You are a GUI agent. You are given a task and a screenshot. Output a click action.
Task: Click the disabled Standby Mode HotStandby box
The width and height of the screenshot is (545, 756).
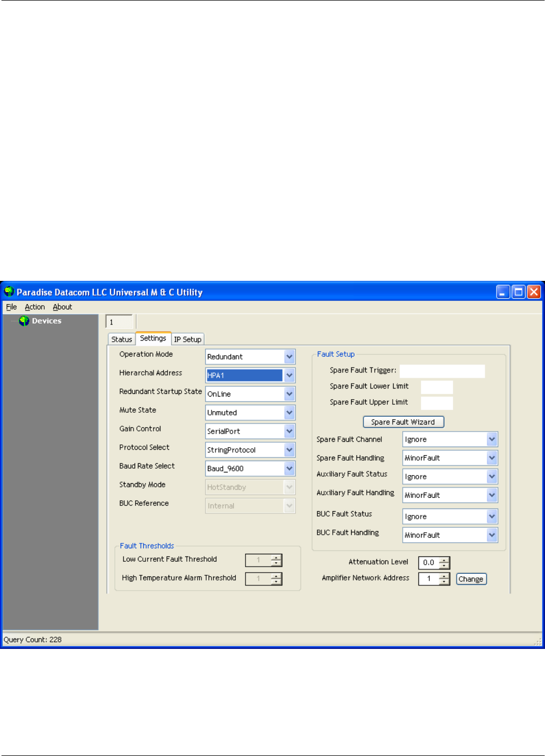pos(250,487)
